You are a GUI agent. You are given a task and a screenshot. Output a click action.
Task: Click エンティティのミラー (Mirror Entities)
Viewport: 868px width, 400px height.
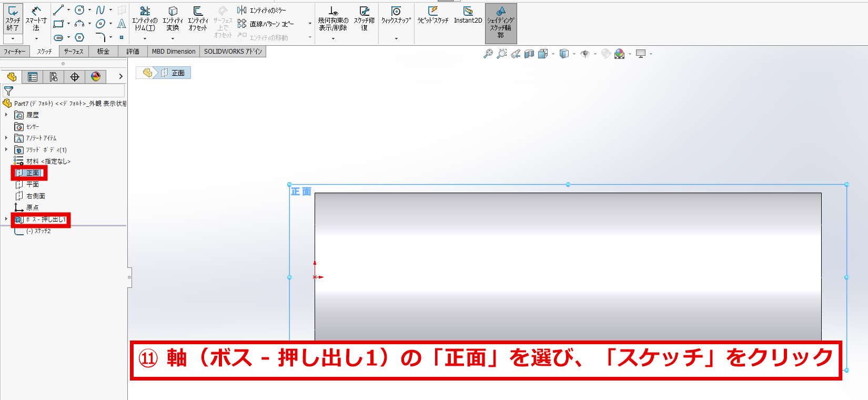262,10
